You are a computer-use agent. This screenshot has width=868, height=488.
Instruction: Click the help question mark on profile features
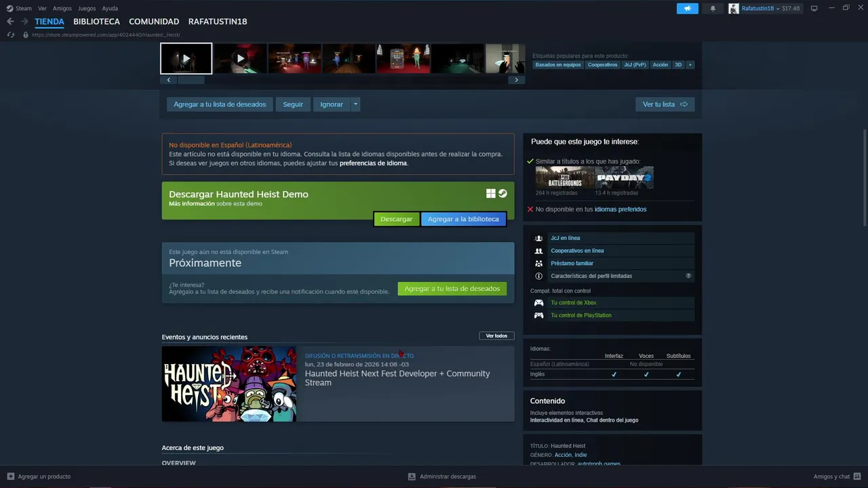(688, 276)
